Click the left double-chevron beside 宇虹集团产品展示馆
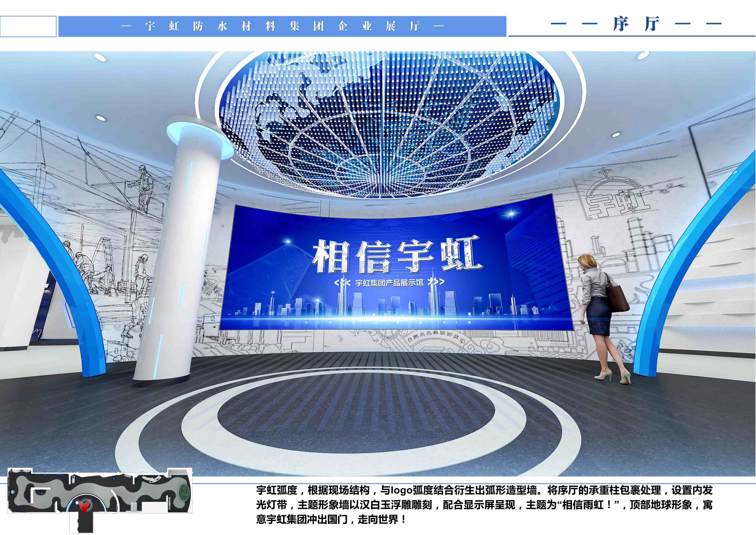This screenshot has height=535, width=756. [x=343, y=283]
